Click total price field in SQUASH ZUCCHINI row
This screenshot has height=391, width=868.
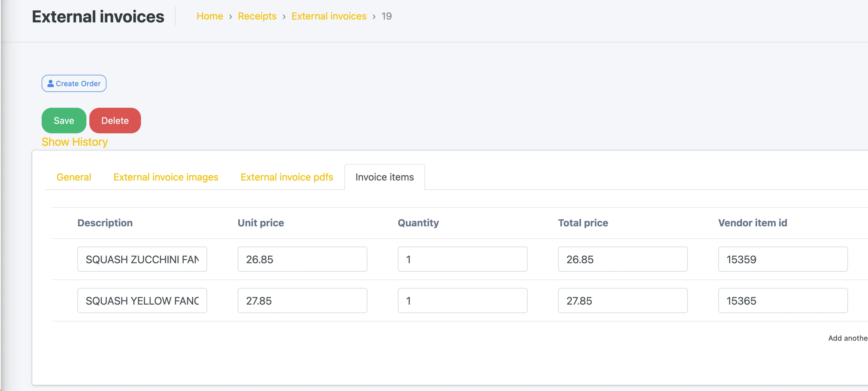pyautogui.click(x=623, y=259)
